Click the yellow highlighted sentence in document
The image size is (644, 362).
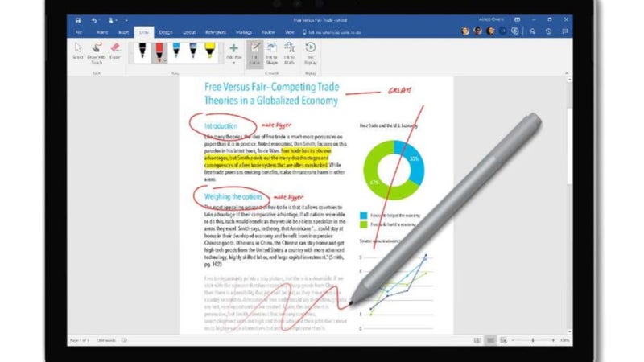(x=267, y=158)
